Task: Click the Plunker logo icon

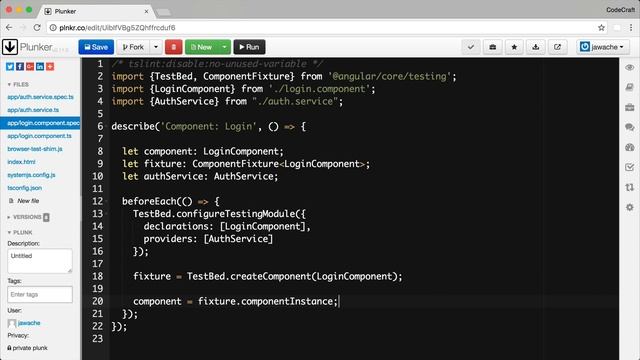Action: (x=10, y=47)
